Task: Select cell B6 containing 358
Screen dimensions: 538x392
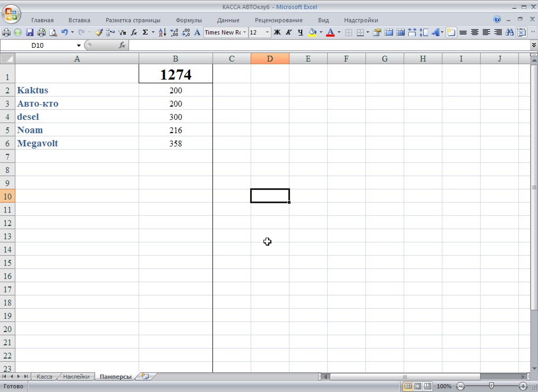Action: pyautogui.click(x=175, y=143)
